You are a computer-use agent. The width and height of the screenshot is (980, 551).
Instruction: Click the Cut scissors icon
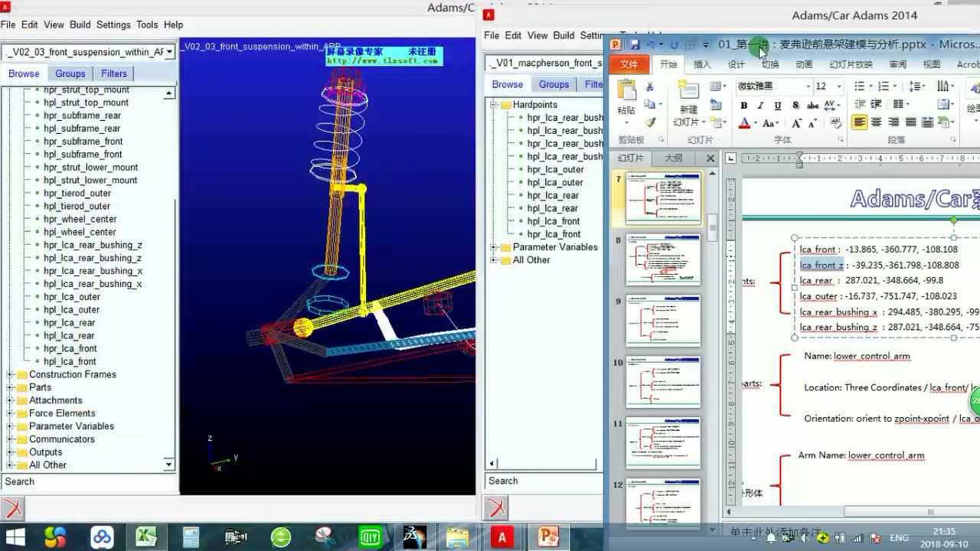[x=650, y=87]
